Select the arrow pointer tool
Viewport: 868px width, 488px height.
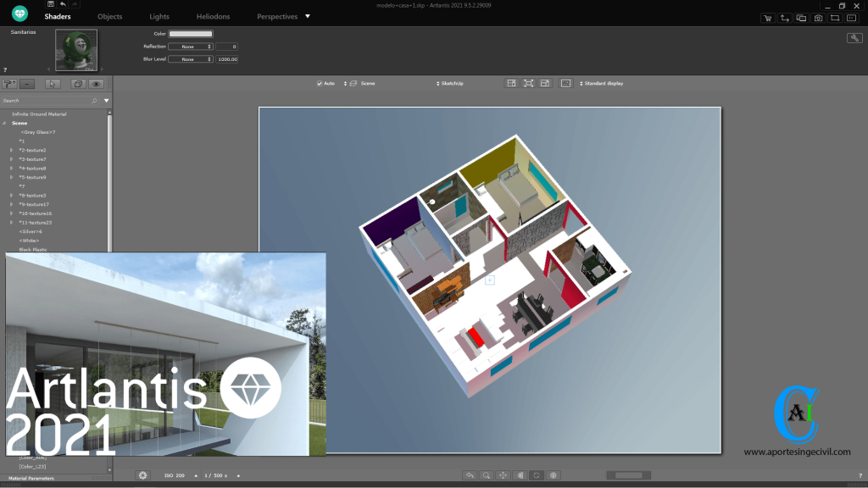(53, 84)
